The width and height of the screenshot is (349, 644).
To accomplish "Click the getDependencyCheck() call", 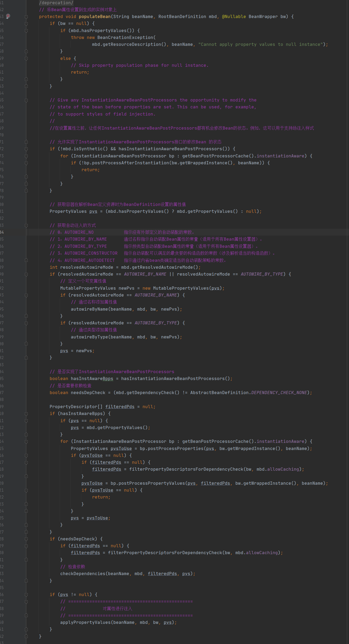I will click(x=153, y=392).
